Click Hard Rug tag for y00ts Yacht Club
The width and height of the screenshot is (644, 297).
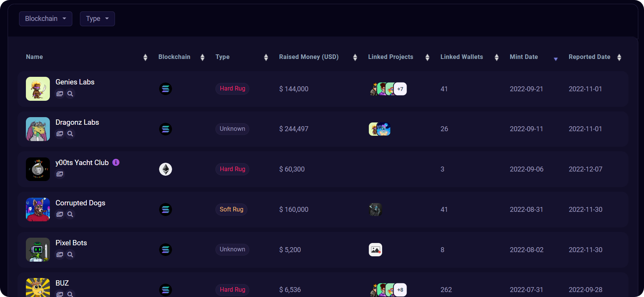click(x=232, y=169)
